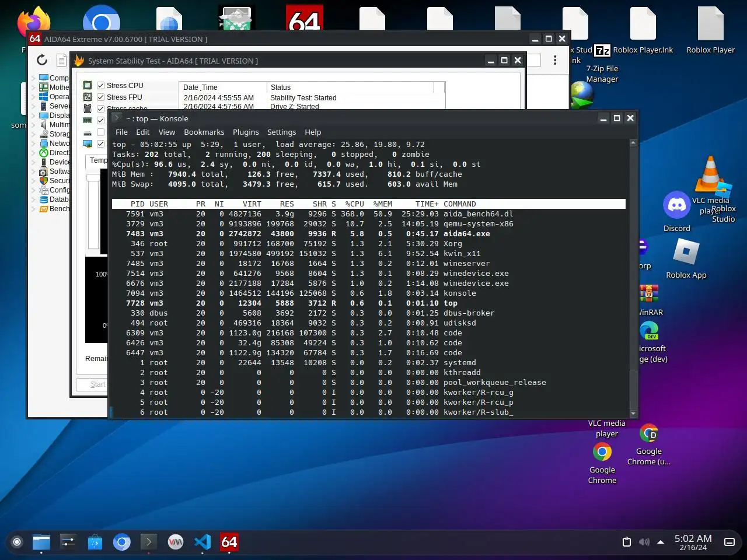The image size is (747, 560).
Task: Expand the Display node in AIDA64 tree
Action: pos(33,115)
